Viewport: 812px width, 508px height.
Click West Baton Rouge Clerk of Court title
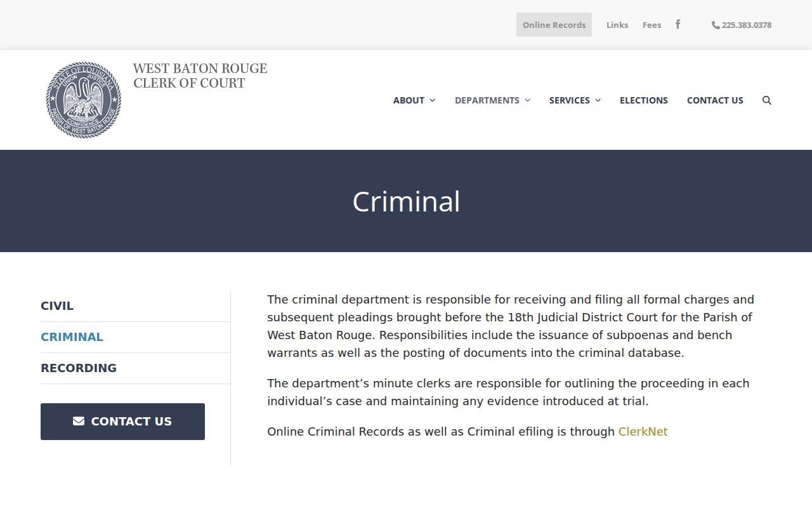[200, 76]
